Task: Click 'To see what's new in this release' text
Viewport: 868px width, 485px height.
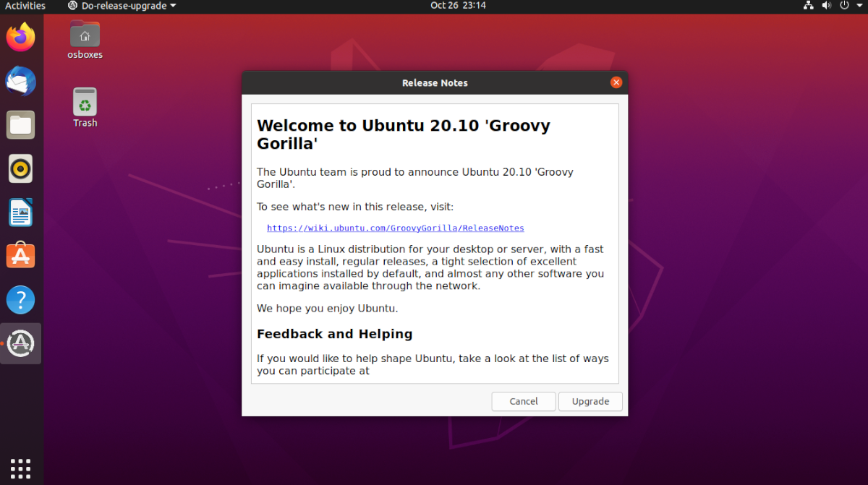Action: 355,207
